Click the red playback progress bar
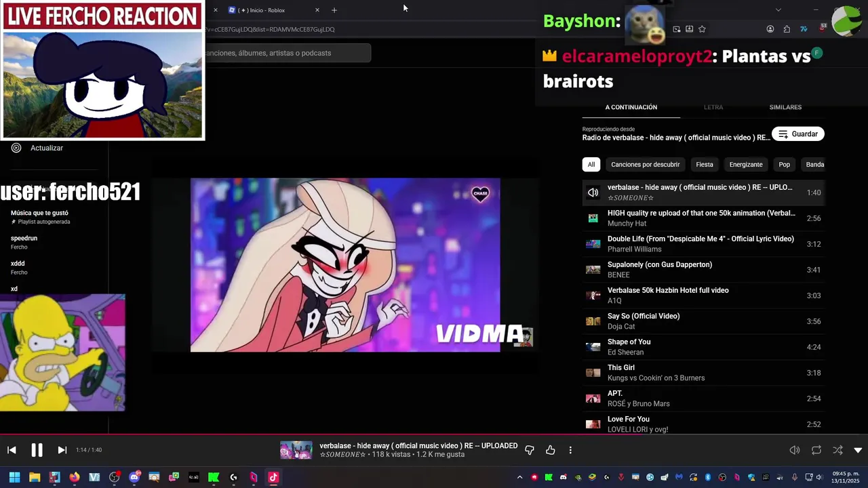868x488 pixels. [x=434, y=434]
